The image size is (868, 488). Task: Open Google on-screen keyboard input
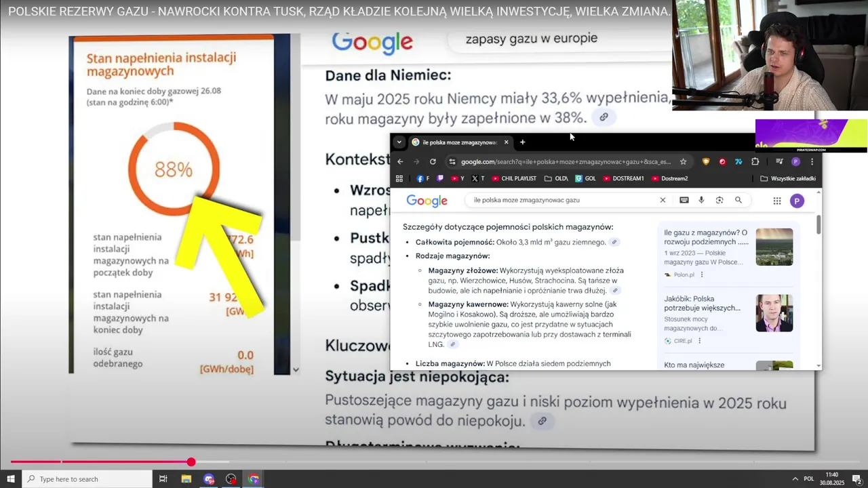pos(684,200)
